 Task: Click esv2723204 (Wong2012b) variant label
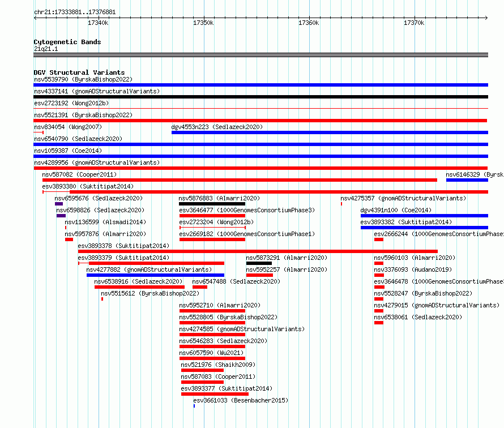(216, 222)
